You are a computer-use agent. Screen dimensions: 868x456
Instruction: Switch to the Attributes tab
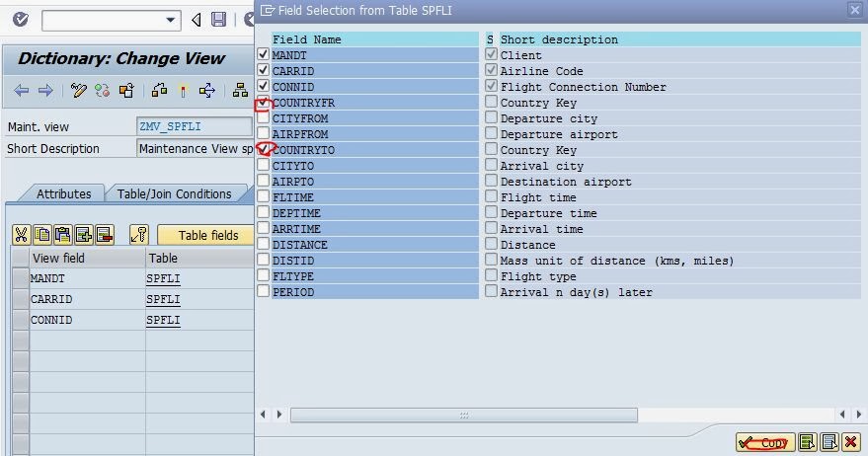pyautogui.click(x=63, y=194)
